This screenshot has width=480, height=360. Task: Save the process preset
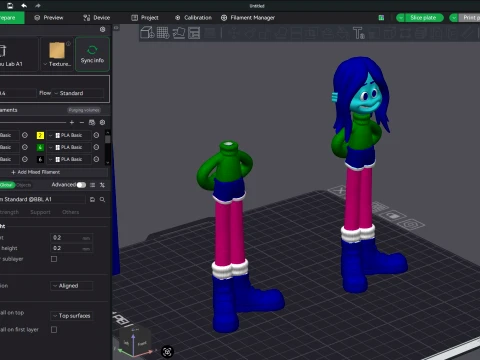point(92,199)
